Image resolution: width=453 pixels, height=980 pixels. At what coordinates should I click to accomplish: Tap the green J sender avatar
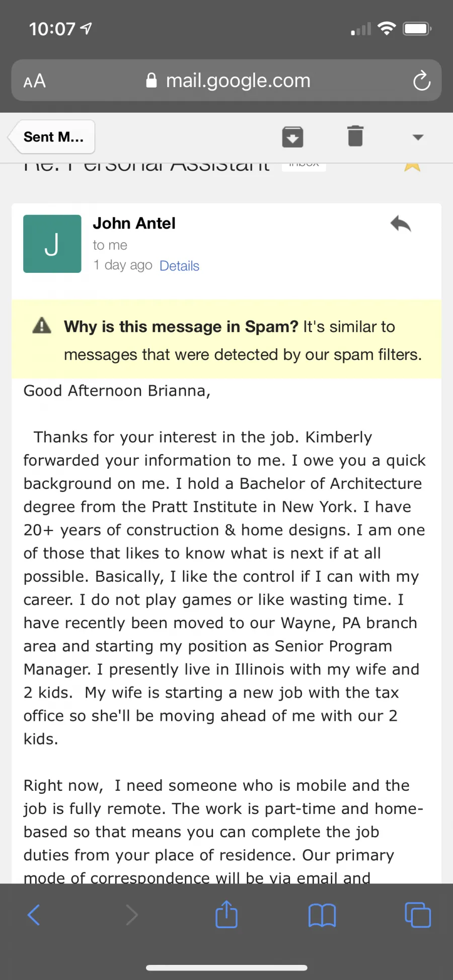[x=52, y=244]
